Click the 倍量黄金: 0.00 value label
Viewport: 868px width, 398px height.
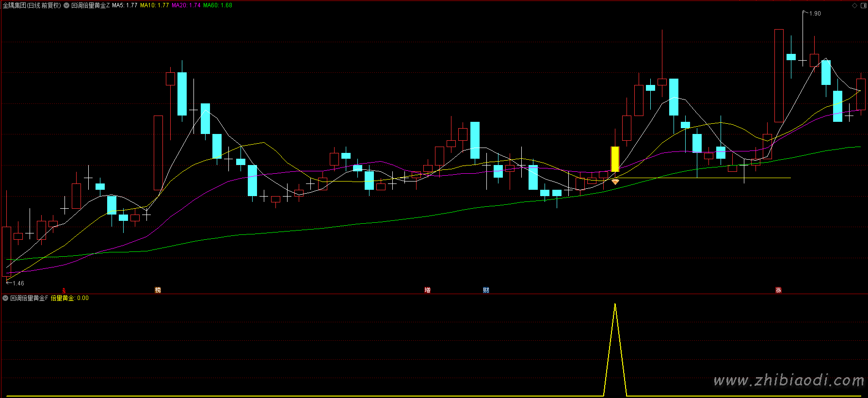(x=69, y=298)
